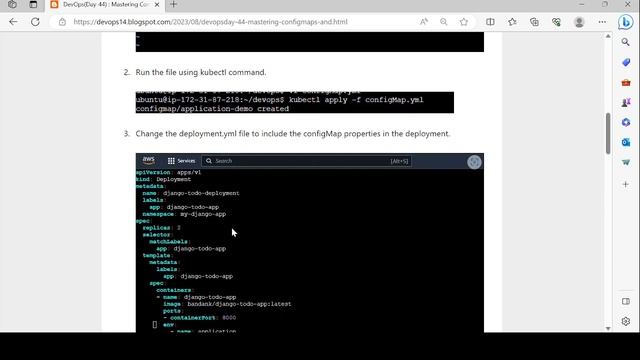Click the scrollbar up arrow

click(x=608, y=36)
